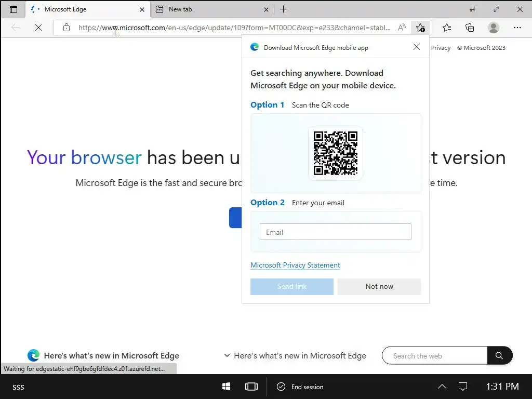This screenshot has width=532, height=399.
Task: Focus the Email input field
Action: coord(336,232)
